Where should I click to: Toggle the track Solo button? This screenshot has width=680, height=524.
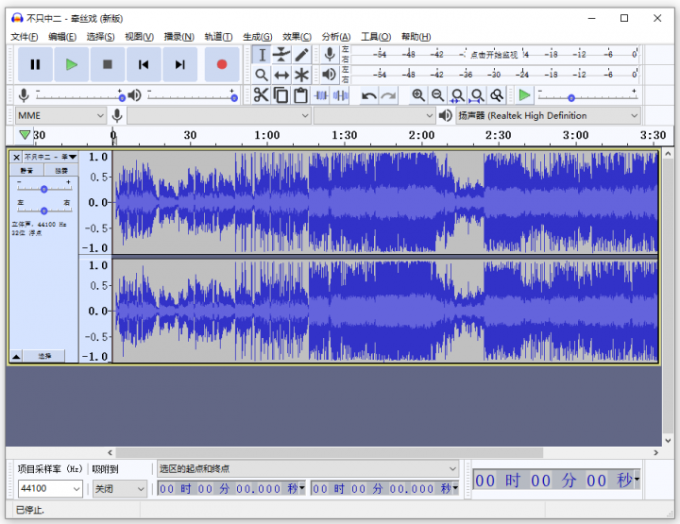pyautogui.click(x=61, y=170)
